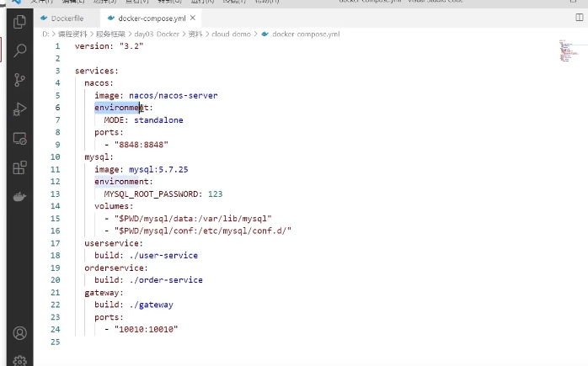Screen dimensions: 588x366
Task: Open the Source Control view
Action: [20, 80]
